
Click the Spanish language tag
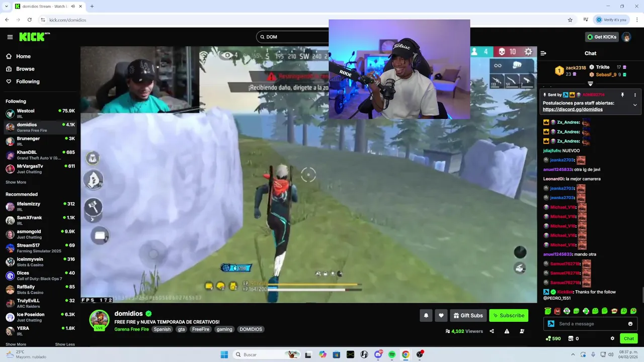coord(162,329)
